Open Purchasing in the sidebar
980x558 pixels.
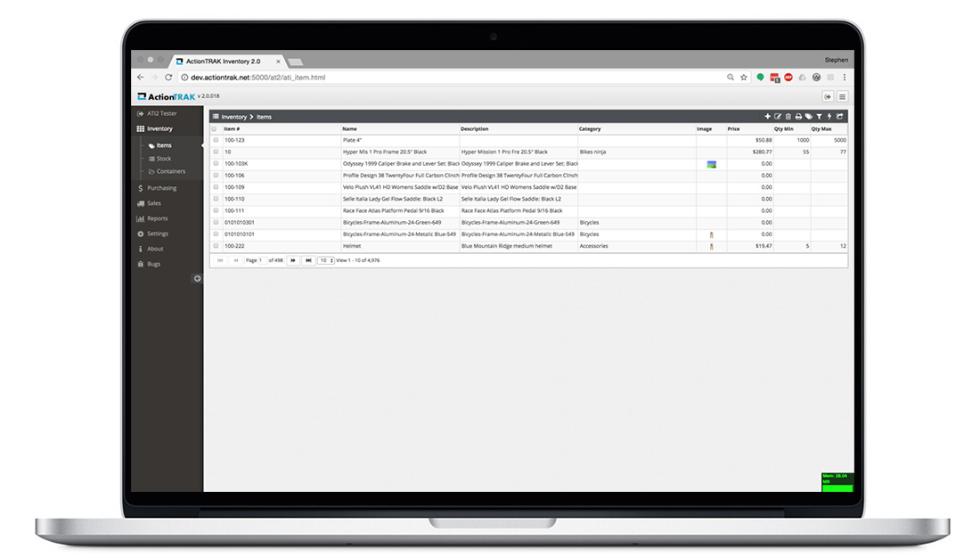click(x=161, y=188)
